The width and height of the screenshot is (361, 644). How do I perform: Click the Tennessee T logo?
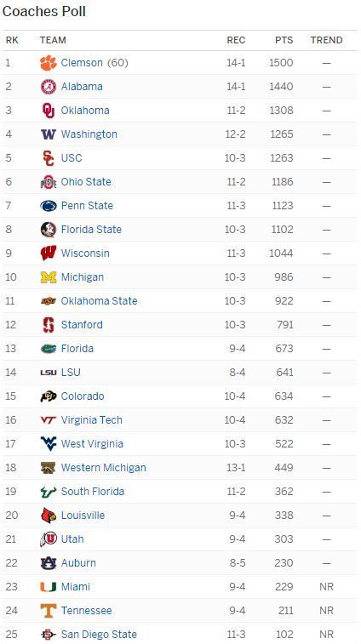click(49, 611)
